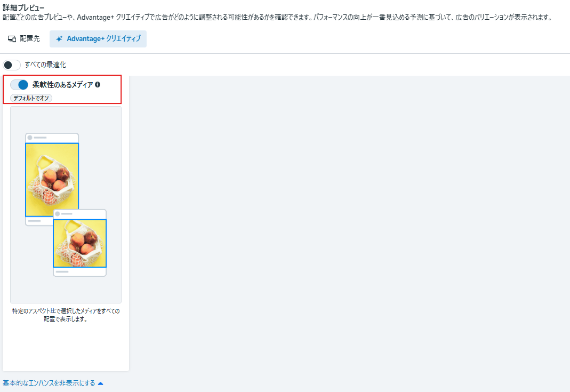570x392 pixels.
Task: Disable the 柔軟性のあるメディア switch
Action: [19, 84]
